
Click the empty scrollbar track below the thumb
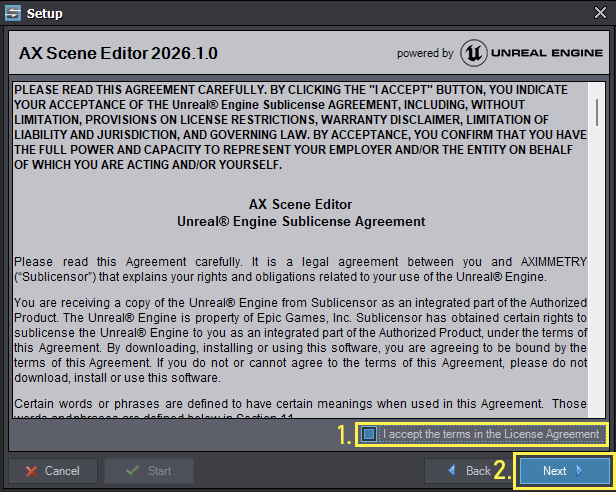(x=597, y=300)
